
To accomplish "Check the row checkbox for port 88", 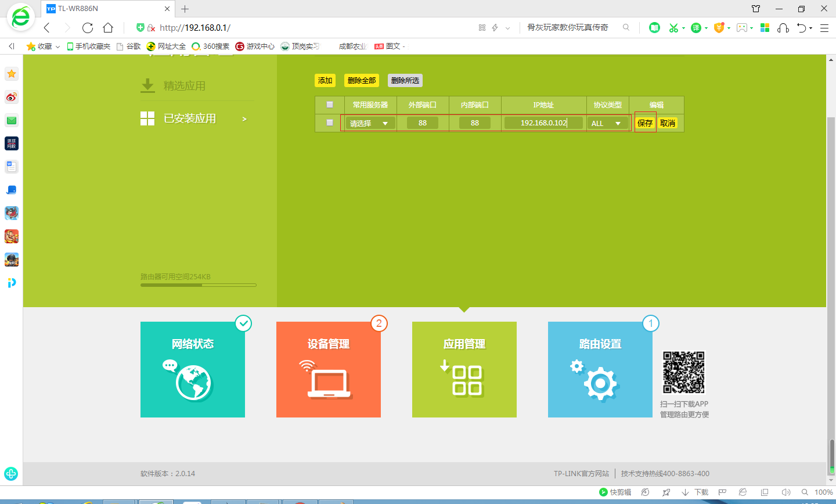I will tap(330, 123).
